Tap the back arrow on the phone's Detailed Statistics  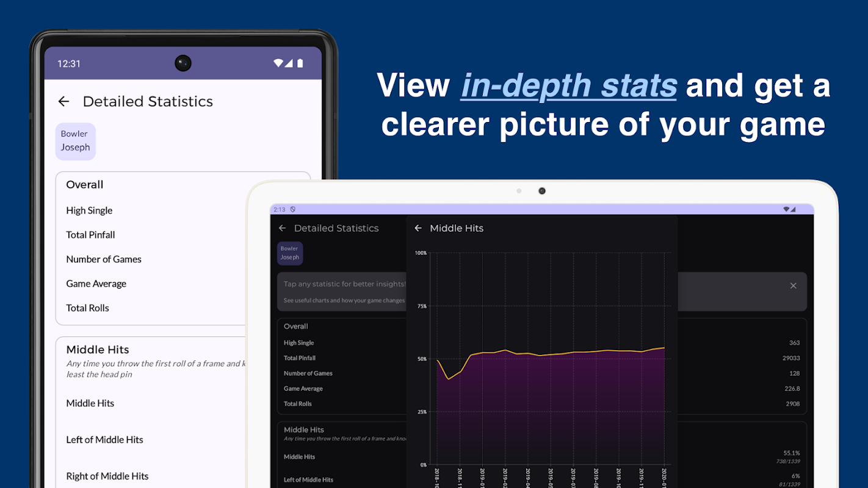(63, 101)
